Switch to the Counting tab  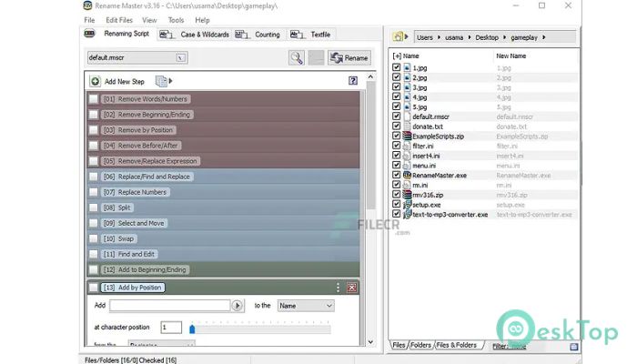[x=258, y=35]
